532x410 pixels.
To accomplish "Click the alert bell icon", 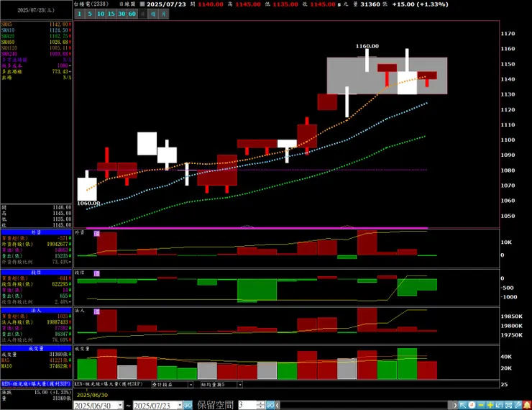I will click(527, 405).
